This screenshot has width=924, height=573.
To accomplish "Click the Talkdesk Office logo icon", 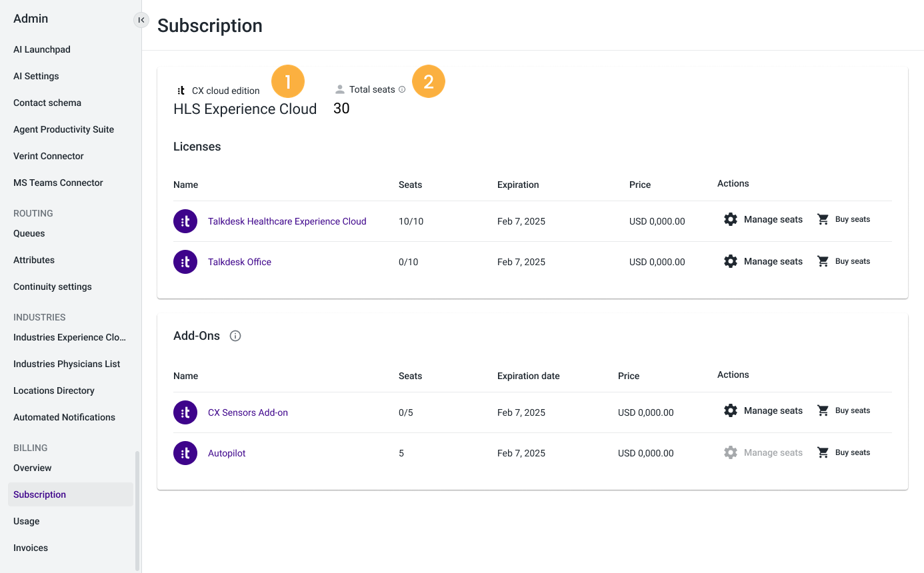I will coord(185,262).
